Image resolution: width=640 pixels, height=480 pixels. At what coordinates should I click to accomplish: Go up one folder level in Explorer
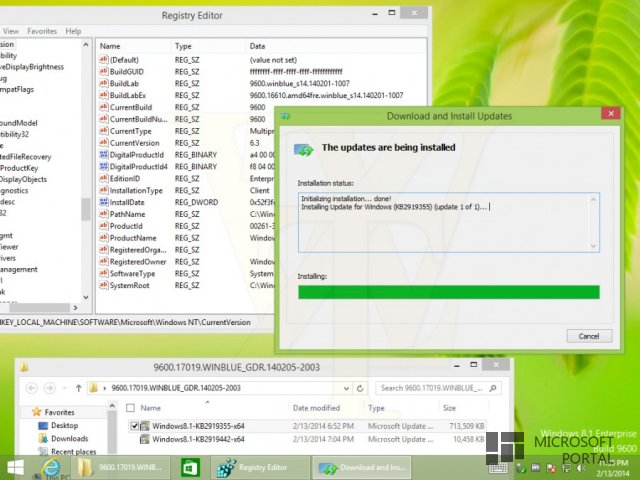78,388
